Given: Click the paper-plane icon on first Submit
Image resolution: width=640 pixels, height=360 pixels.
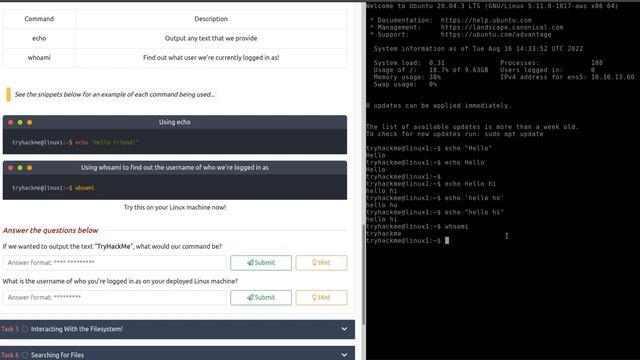Looking at the screenshot, I should click(x=250, y=262).
